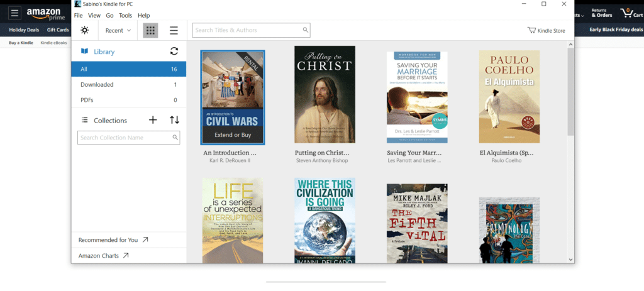Open The Fifth Vital book cover

417,223
